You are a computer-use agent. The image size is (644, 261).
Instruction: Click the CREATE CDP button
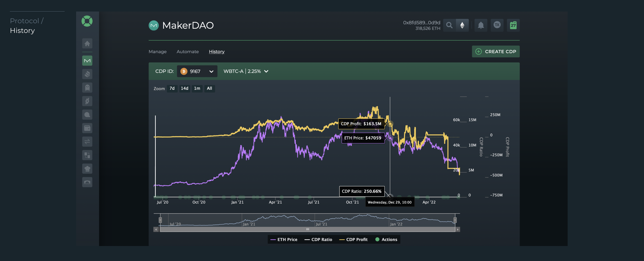pyautogui.click(x=495, y=52)
